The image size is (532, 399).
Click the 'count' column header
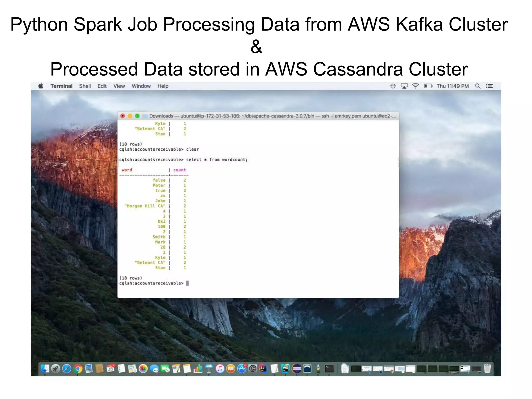click(x=179, y=170)
